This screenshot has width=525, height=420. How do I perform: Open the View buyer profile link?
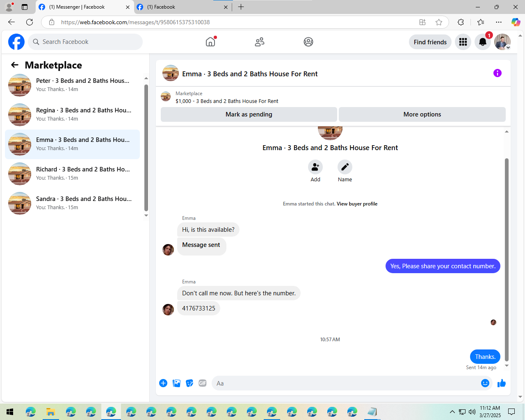(x=357, y=204)
